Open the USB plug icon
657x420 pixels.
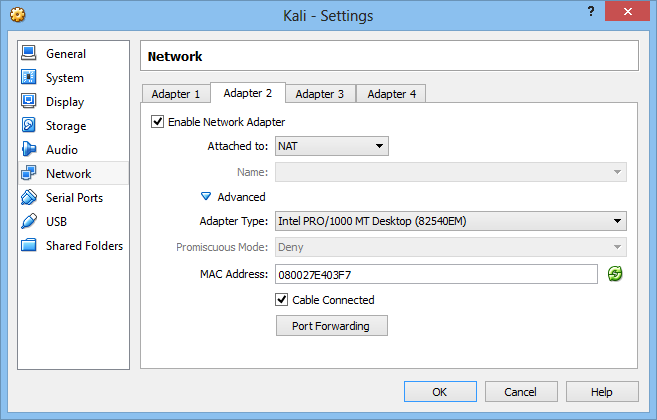click(28, 221)
